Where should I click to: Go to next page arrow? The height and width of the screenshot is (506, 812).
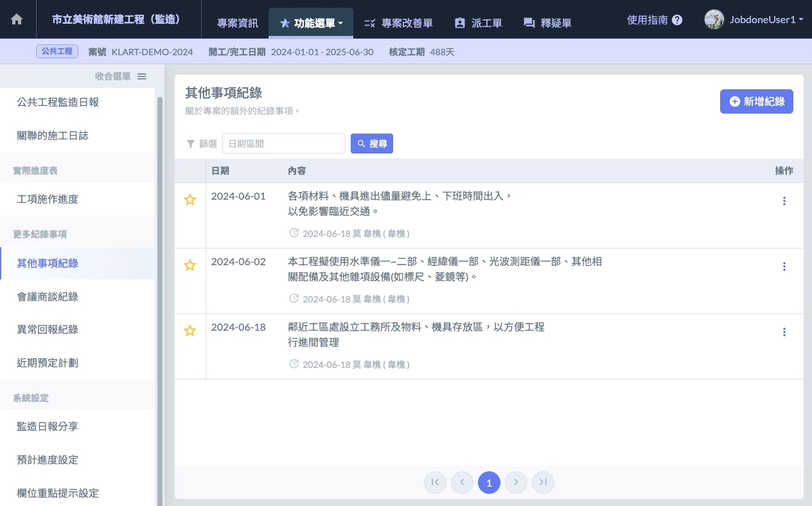pyautogui.click(x=516, y=482)
